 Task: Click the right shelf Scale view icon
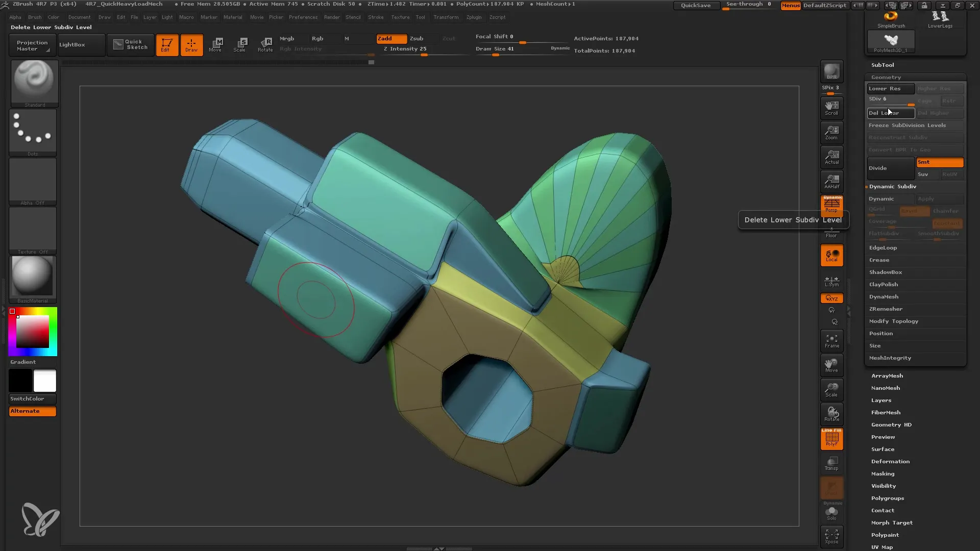(831, 390)
